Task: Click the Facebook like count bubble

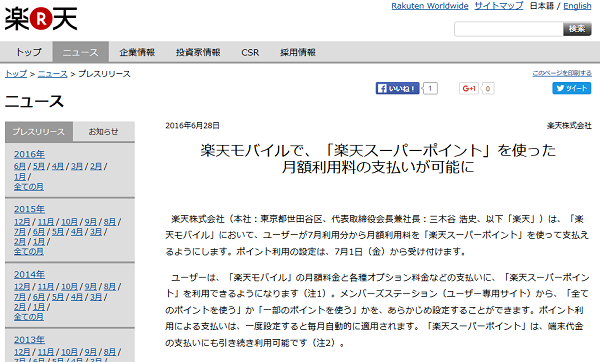Action: pos(430,88)
